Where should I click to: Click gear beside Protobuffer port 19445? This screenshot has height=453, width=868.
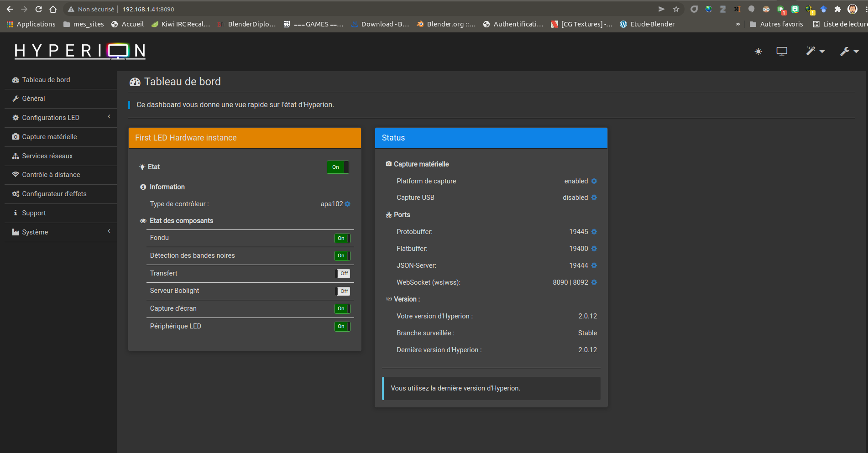coord(594,232)
